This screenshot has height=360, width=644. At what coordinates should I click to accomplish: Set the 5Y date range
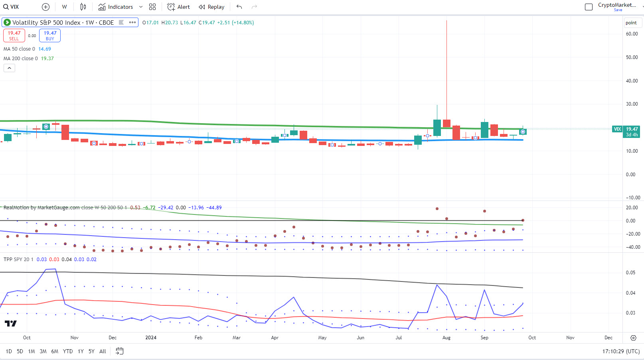[91, 351]
